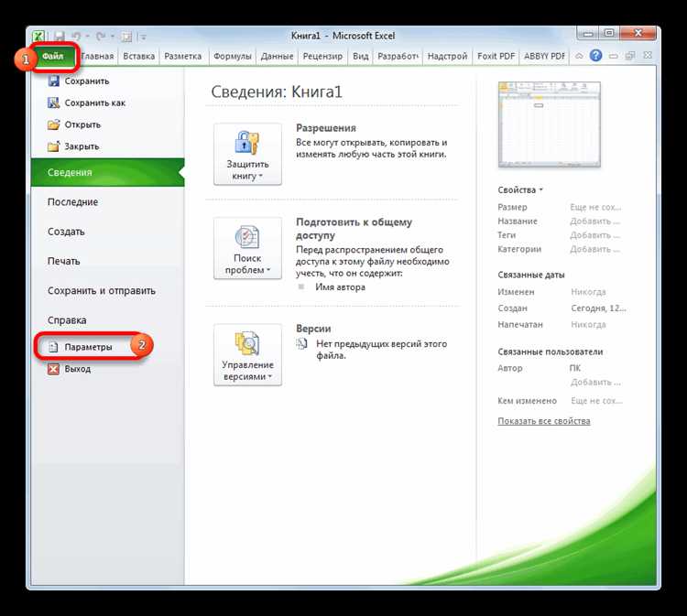Click the Связанные даты heading
Viewport: 687px width, 616px height.
[x=531, y=275]
